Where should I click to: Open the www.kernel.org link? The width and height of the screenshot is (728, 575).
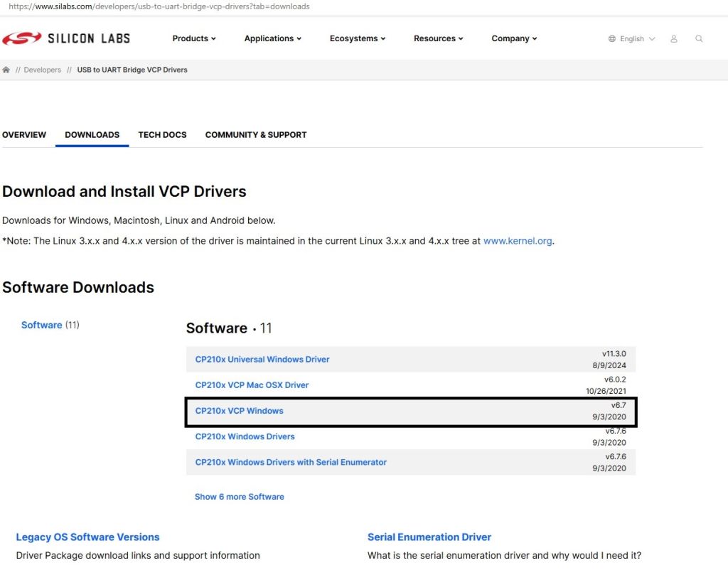[518, 241]
